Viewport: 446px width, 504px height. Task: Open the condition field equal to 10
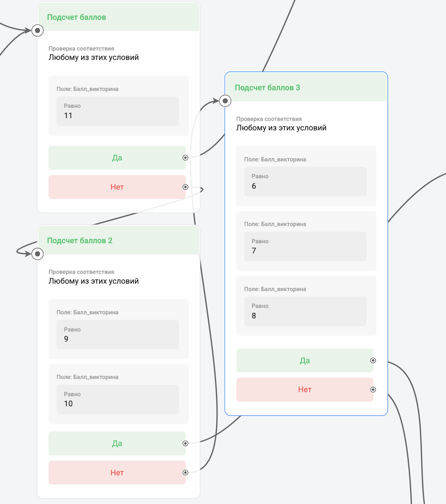118,399
